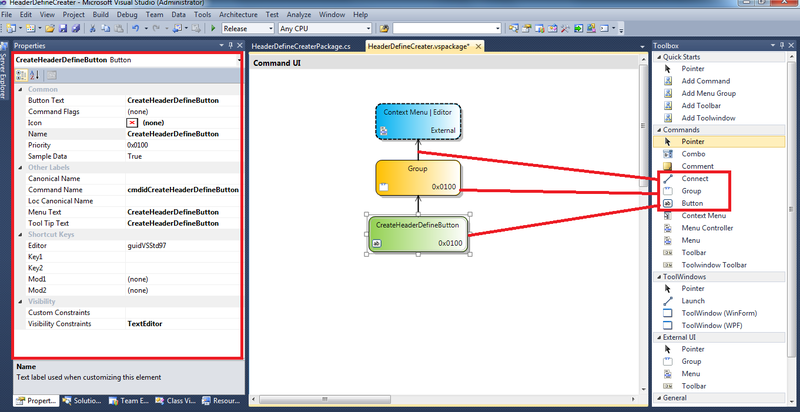The width and height of the screenshot is (800, 412).
Task: Open the Architecture menu
Action: (x=238, y=15)
